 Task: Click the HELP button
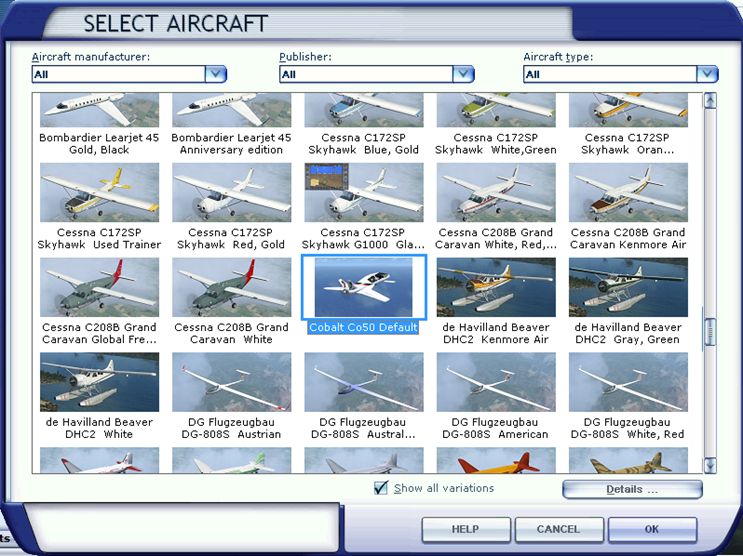[x=466, y=529]
